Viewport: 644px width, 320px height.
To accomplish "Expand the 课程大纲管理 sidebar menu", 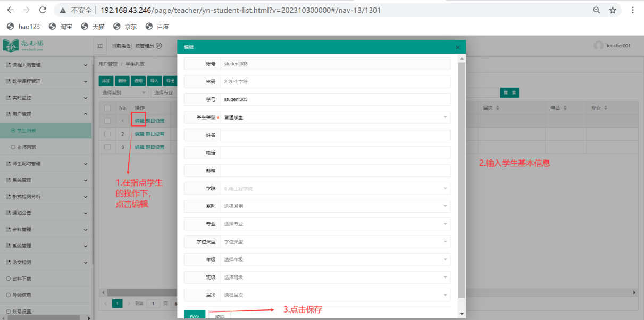I will pos(46,65).
